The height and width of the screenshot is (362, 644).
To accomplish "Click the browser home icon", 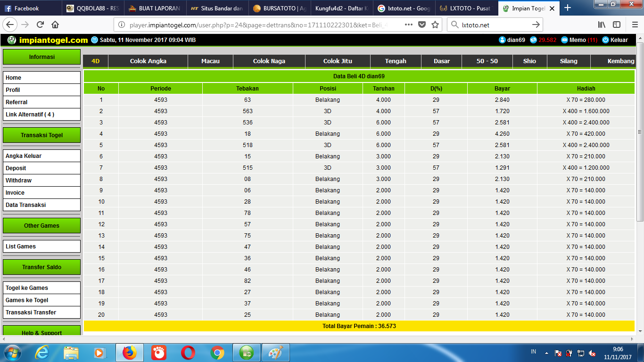I will pyautogui.click(x=55, y=25).
